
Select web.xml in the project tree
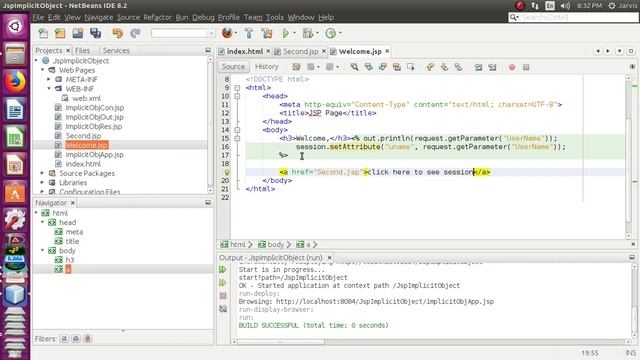click(x=86, y=98)
